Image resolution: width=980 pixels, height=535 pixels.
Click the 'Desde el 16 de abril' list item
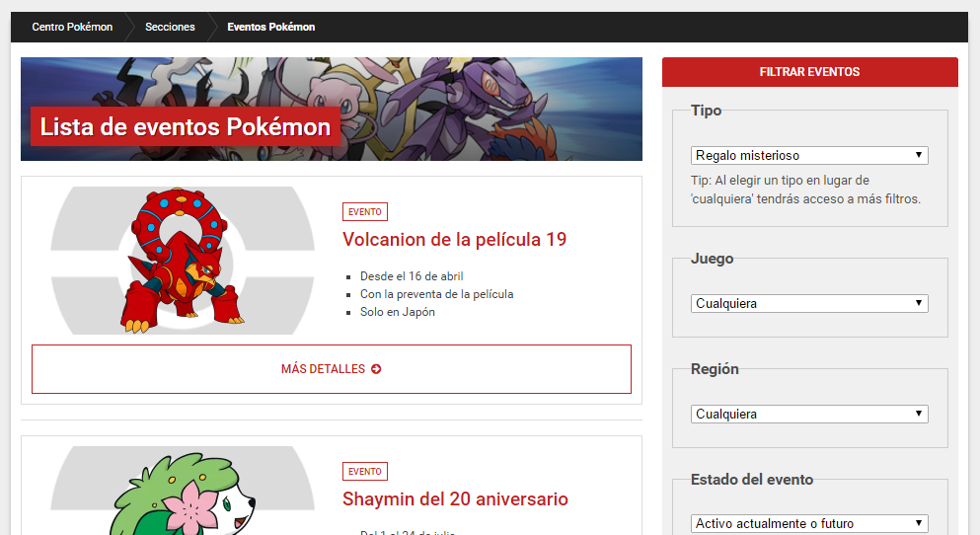(412, 276)
